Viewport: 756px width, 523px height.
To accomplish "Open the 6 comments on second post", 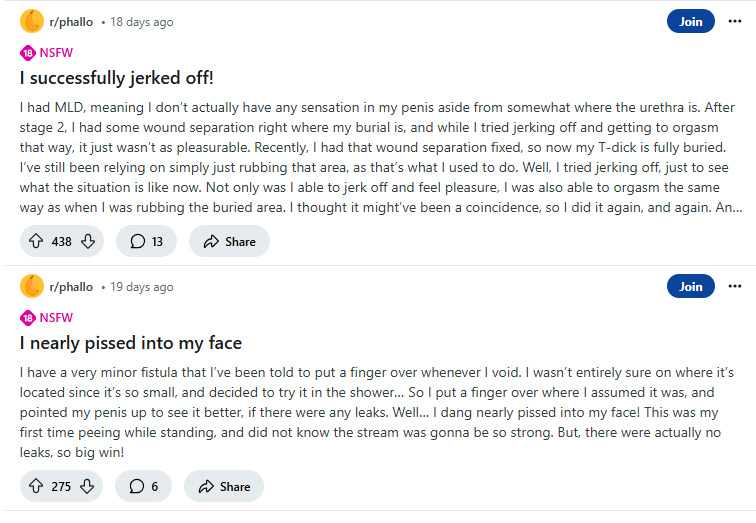I will 143,486.
